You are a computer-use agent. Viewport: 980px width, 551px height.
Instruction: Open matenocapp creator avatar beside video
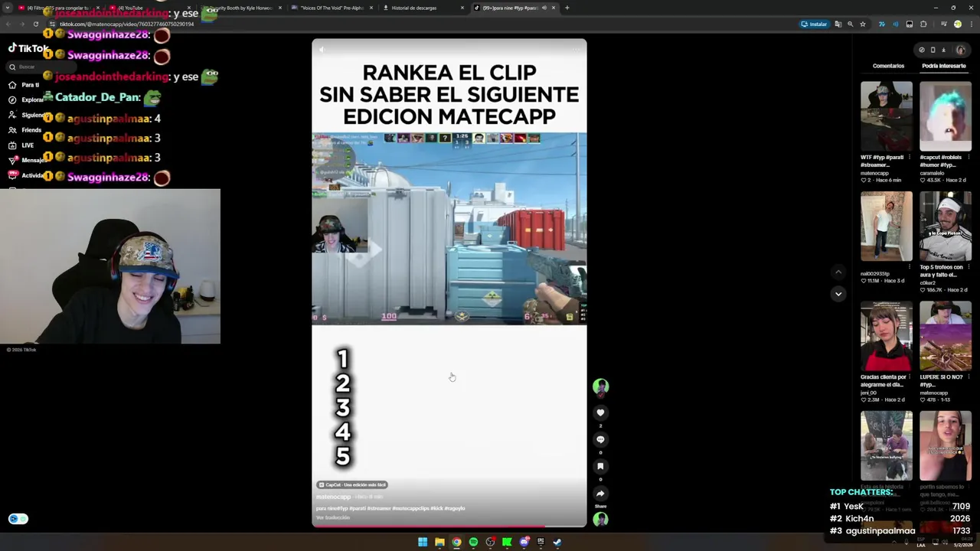[x=600, y=386]
